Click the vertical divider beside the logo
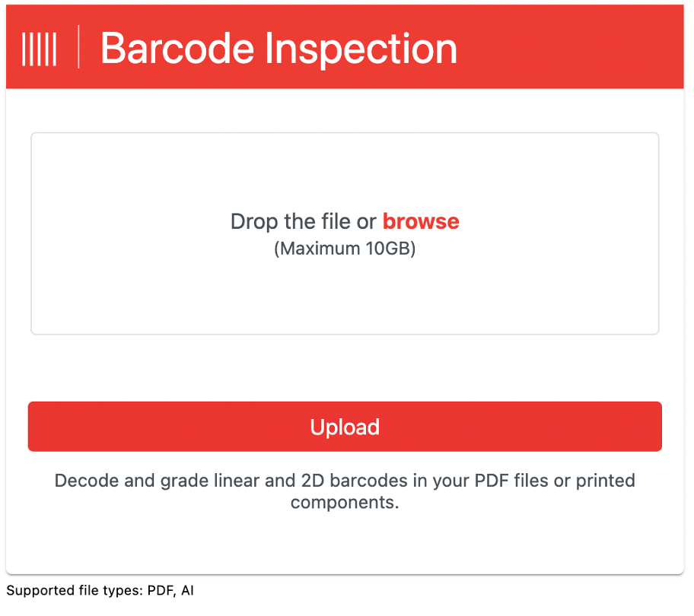 click(79, 47)
